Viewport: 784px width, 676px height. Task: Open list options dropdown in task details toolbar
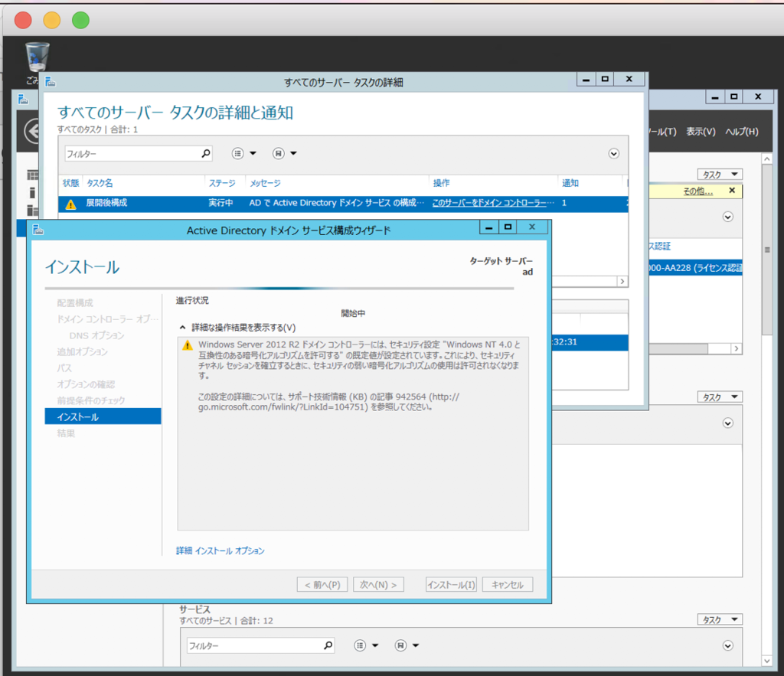pos(244,154)
